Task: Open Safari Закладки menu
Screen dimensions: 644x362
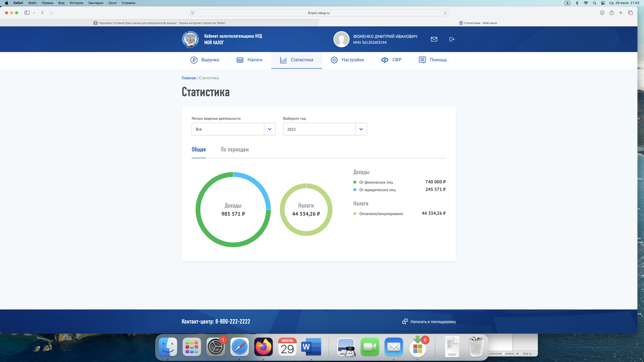Action: pos(96,3)
